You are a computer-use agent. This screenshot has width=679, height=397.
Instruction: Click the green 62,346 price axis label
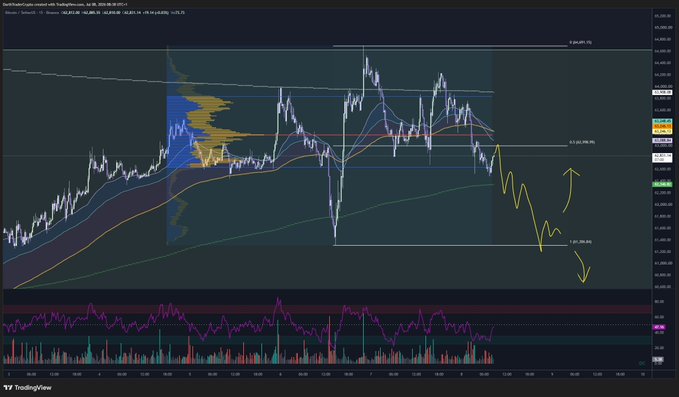tap(662, 184)
